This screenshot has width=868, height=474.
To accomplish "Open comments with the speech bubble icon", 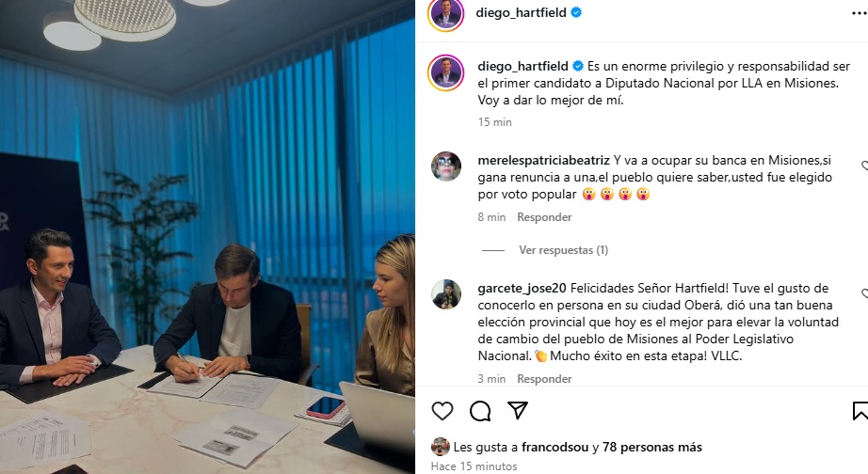I will [x=480, y=411].
